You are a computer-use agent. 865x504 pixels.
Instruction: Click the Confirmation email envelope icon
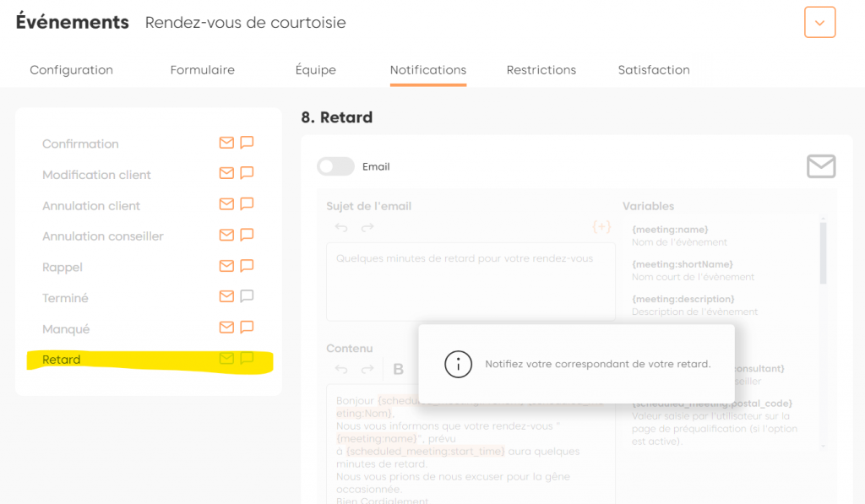[x=226, y=143]
